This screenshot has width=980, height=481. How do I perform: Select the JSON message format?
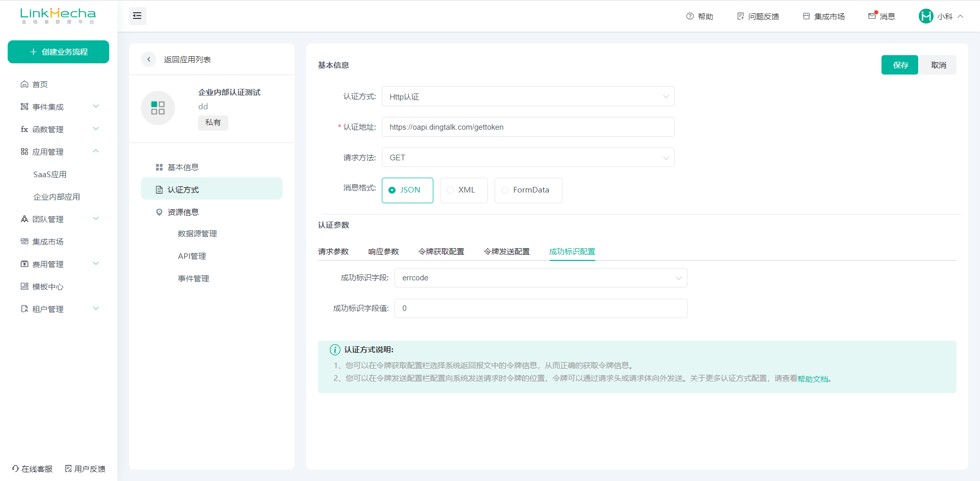(x=407, y=190)
